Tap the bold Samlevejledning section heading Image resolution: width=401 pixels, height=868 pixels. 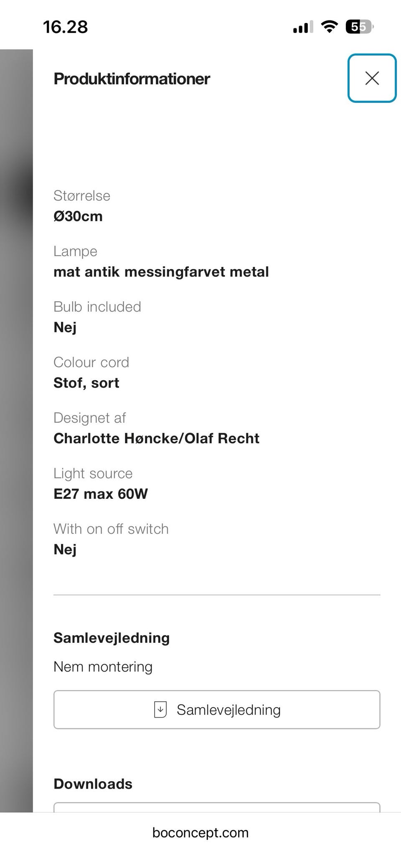[112, 638]
